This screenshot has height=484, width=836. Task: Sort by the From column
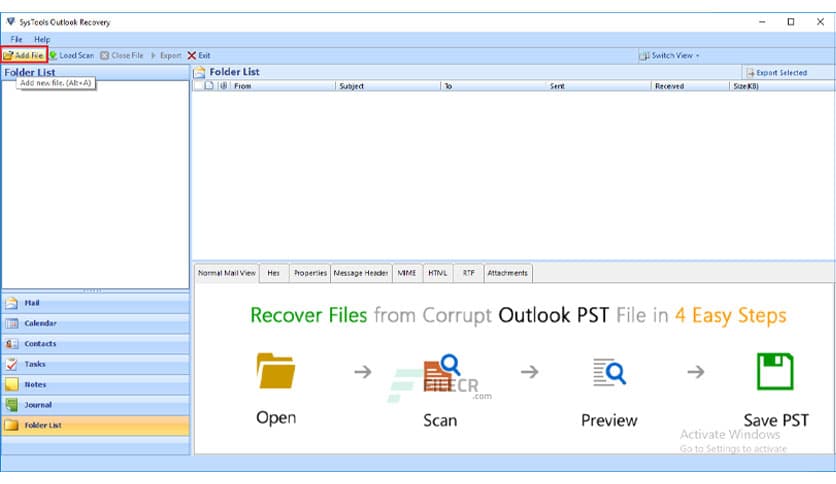click(283, 86)
